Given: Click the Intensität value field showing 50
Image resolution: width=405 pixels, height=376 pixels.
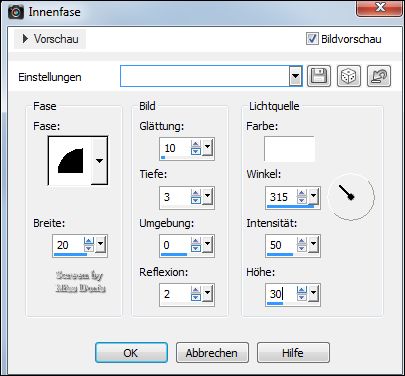Looking at the screenshot, I should point(282,245).
